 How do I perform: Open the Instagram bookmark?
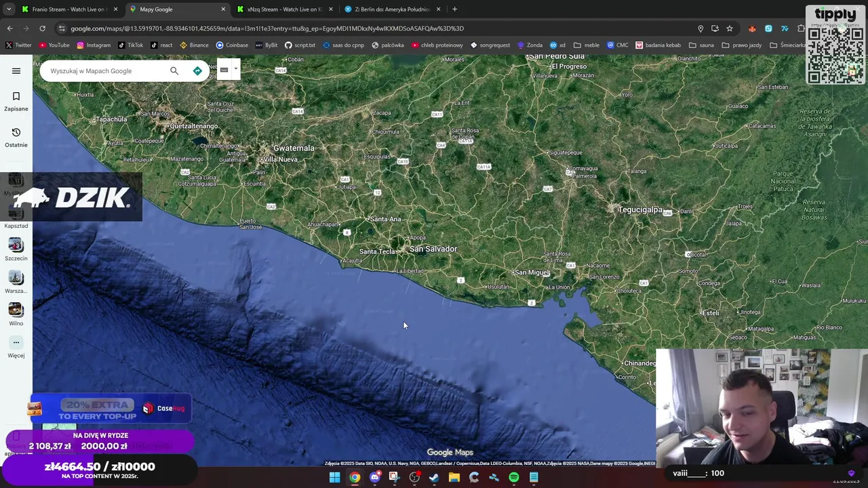click(x=94, y=45)
